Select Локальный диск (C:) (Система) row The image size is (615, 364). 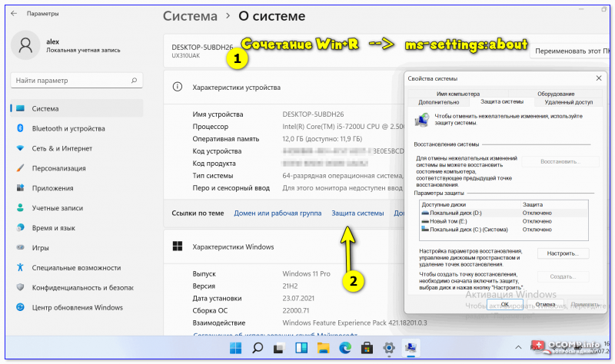(504, 230)
